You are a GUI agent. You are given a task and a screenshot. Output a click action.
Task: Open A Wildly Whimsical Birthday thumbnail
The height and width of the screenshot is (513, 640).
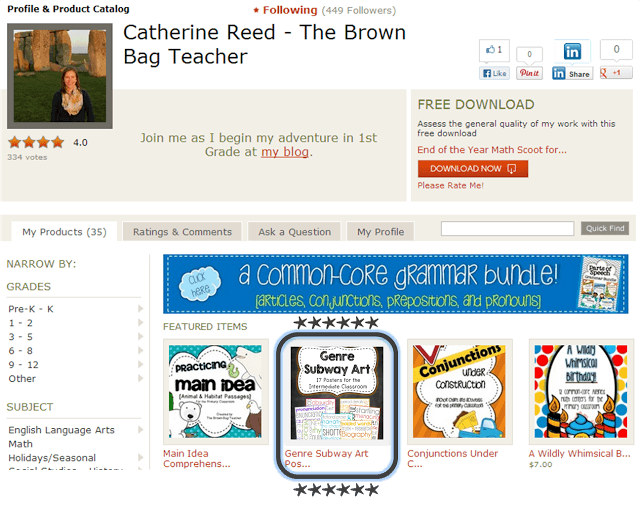[x=581, y=391]
